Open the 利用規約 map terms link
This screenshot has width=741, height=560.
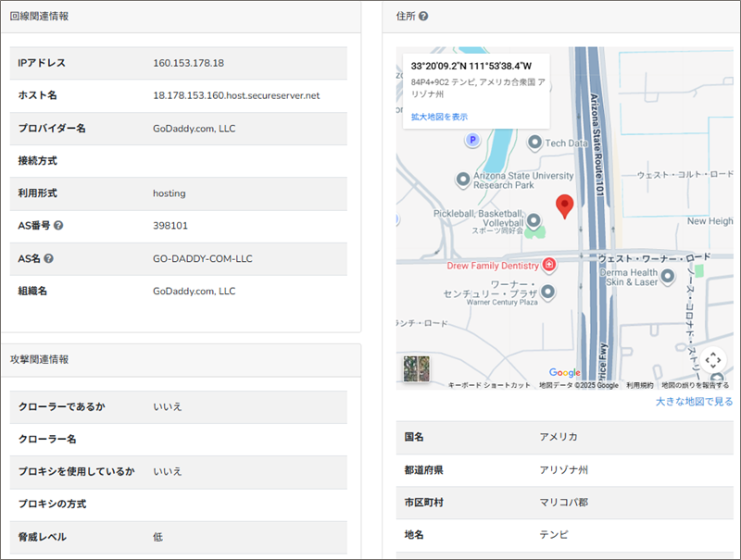[639, 385]
